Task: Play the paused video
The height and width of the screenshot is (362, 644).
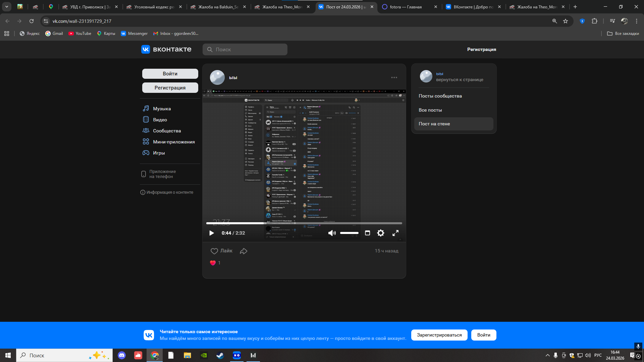Action: (x=211, y=233)
